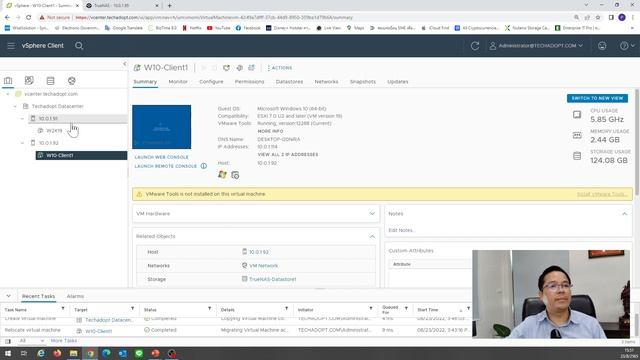This screenshot has width=640, height=360.
Task: Click the Launch console toolbar icon
Action: point(240,68)
